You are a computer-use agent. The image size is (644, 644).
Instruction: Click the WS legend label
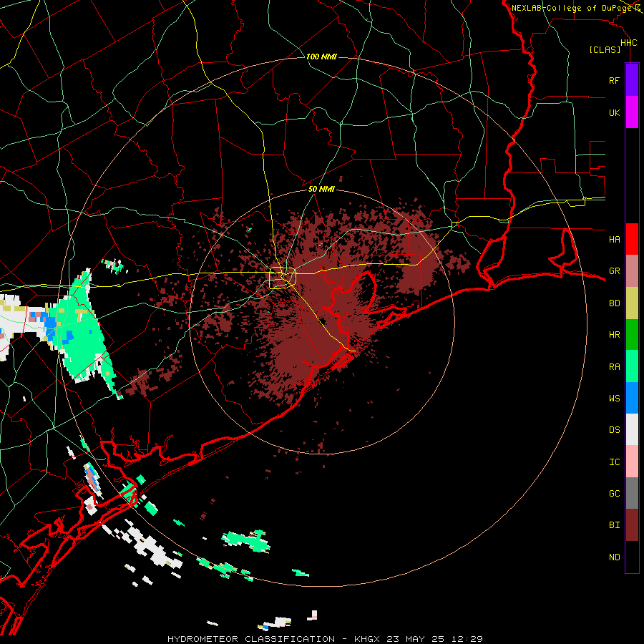(x=614, y=398)
